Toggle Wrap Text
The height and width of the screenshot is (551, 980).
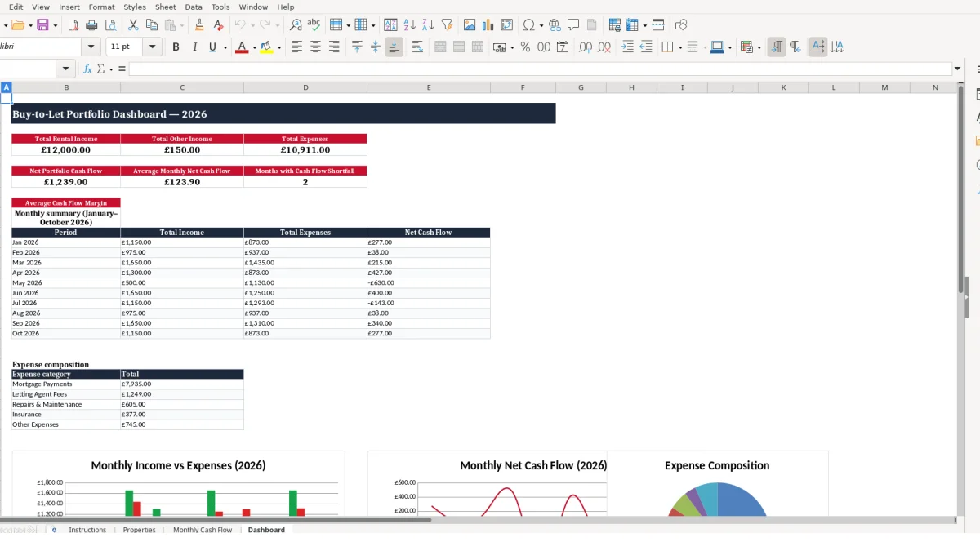click(417, 47)
